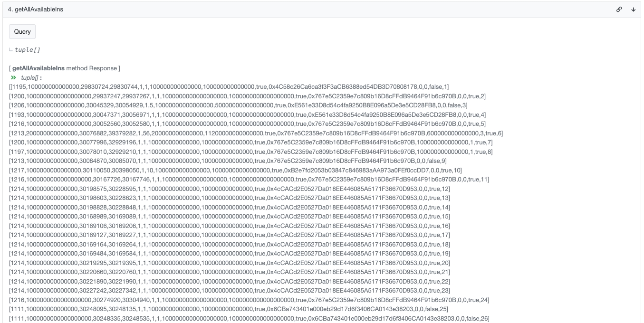Click the last response row ending with 26

(249, 318)
